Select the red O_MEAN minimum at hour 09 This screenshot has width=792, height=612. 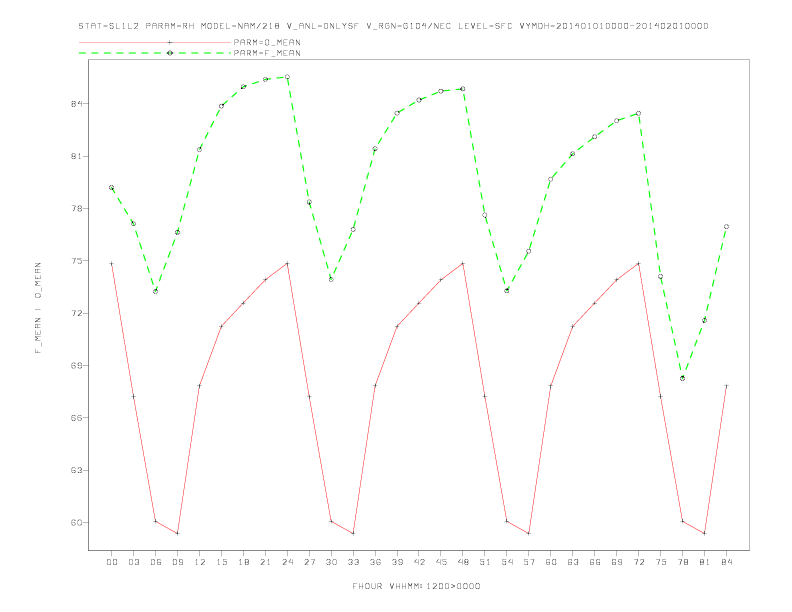[x=177, y=533]
